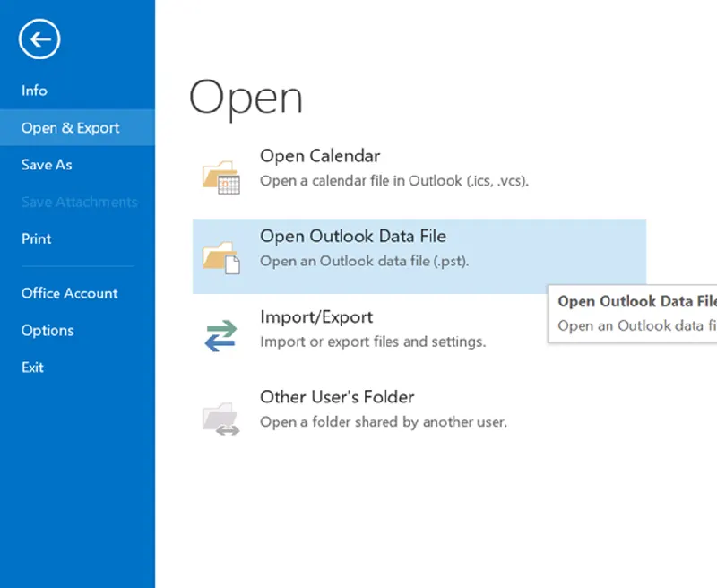Go to the Info section

pos(34,91)
